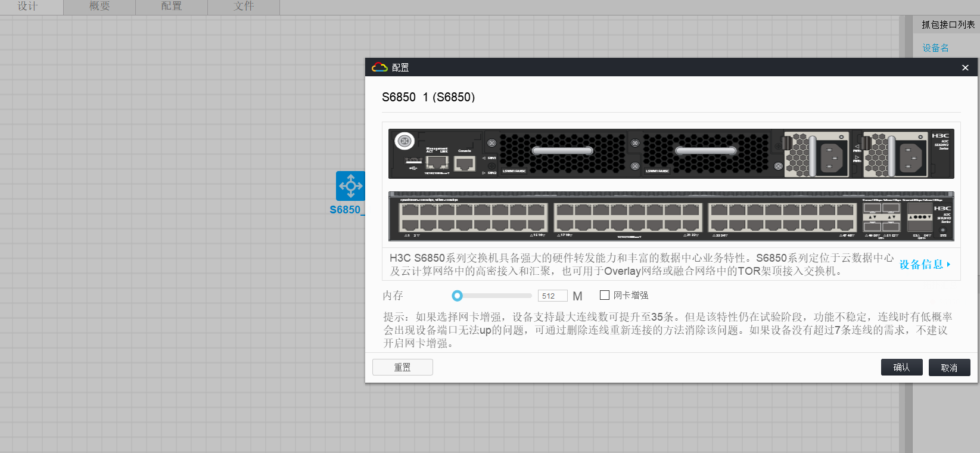Image resolution: width=980 pixels, height=453 pixels.
Task: Click the dialog heading S6850 1 (S6850)
Action: pos(428,97)
